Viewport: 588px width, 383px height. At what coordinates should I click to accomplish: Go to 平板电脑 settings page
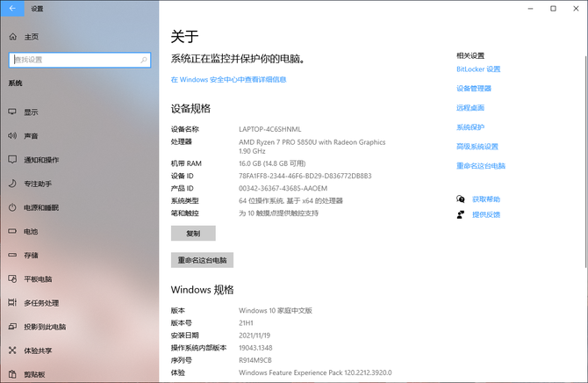click(40, 278)
